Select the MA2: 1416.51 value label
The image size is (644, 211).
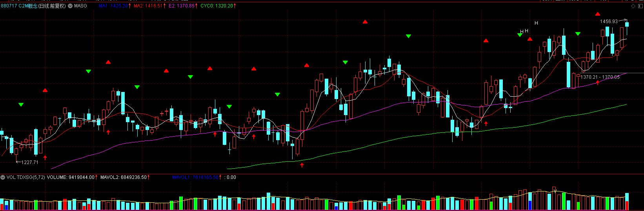[x=148, y=6]
